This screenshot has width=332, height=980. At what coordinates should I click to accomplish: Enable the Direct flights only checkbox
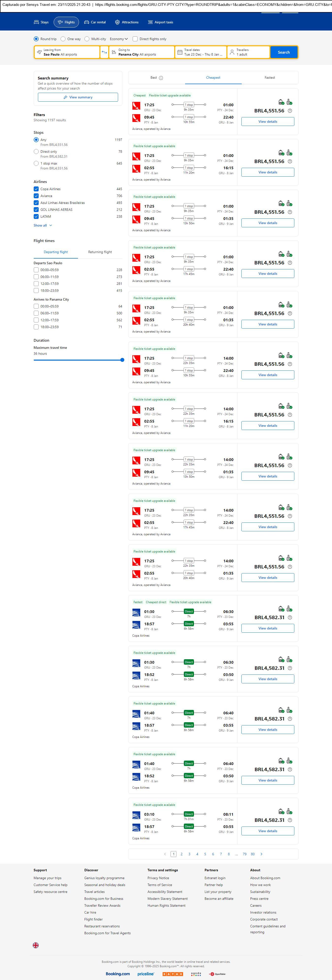[x=135, y=39]
